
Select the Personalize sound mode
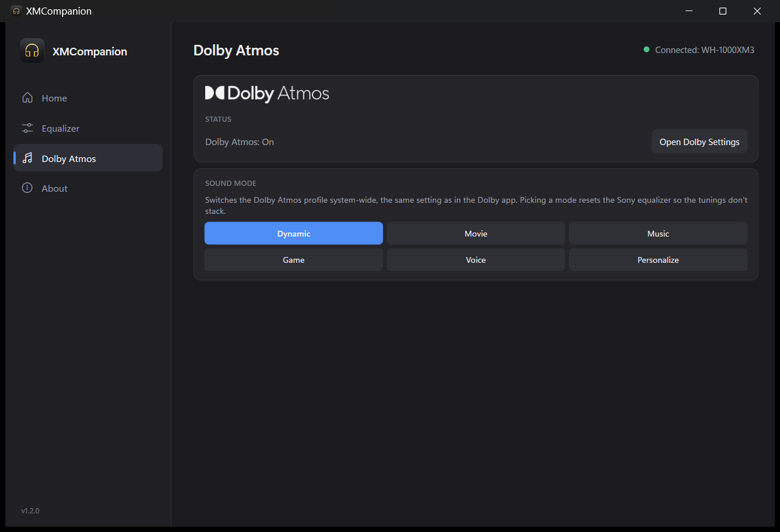[658, 260]
